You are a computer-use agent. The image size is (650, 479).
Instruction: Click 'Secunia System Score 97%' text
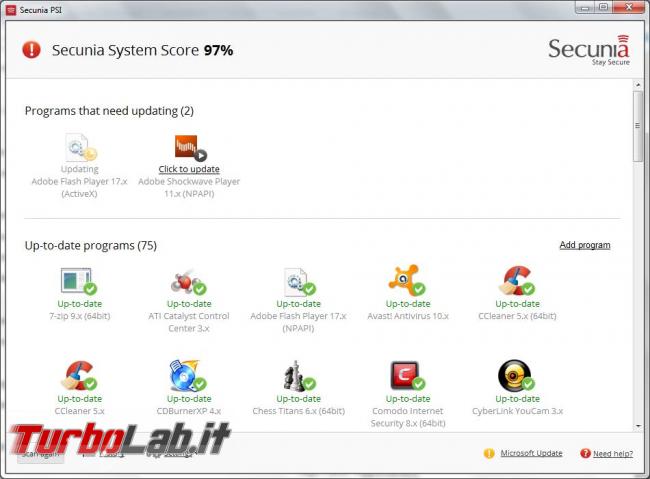point(142,50)
